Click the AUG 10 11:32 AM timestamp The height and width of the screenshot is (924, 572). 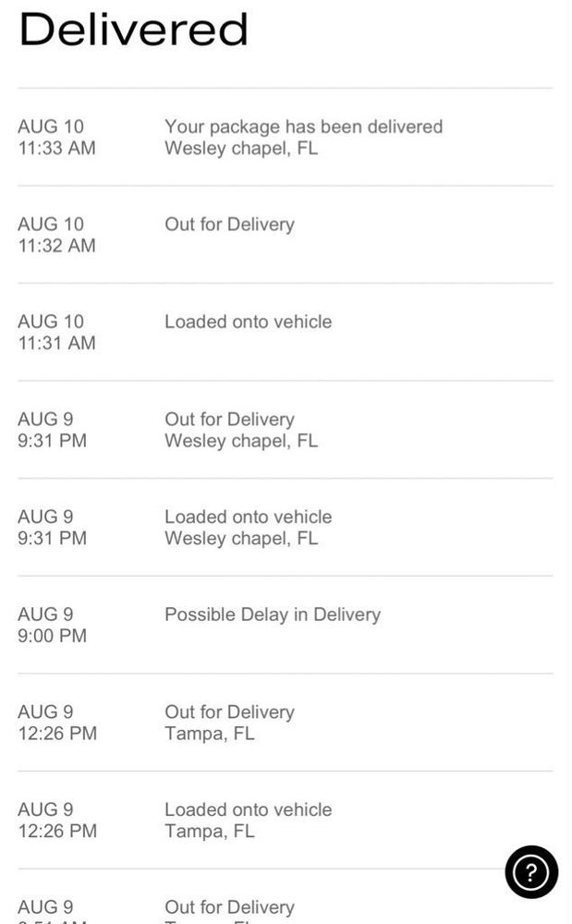coord(56,235)
